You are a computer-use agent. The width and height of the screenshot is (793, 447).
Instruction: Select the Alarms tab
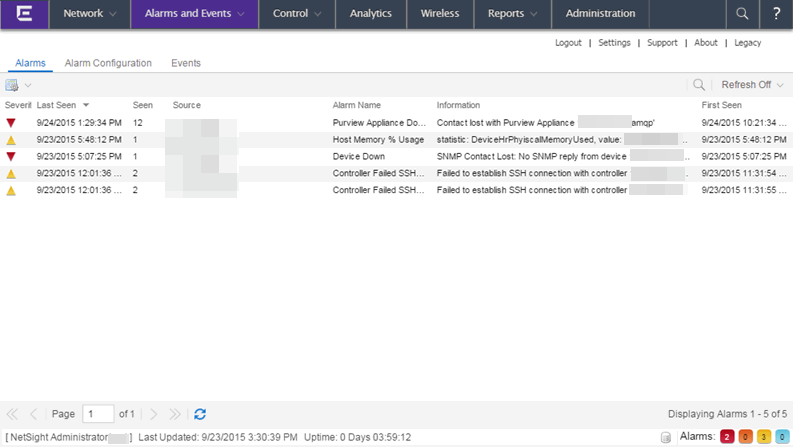point(30,63)
